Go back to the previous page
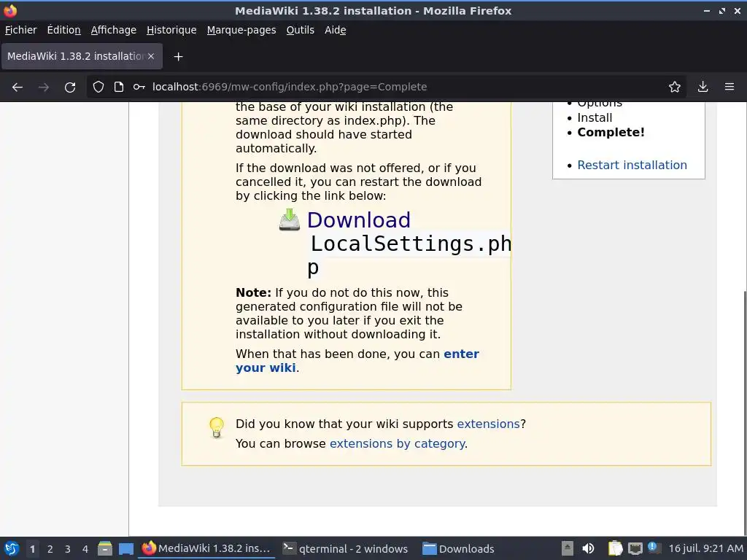Image resolution: width=747 pixels, height=560 pixels. click(x=18, y=87)
